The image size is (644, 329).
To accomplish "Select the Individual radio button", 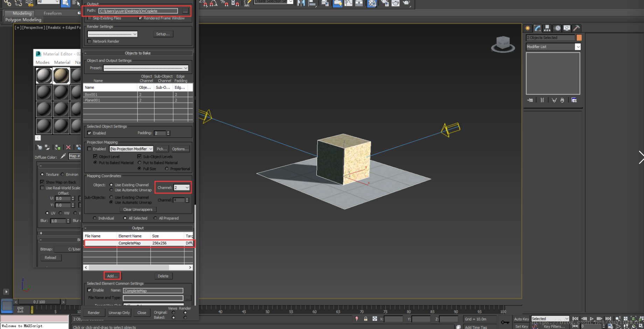I will (95, 218).
